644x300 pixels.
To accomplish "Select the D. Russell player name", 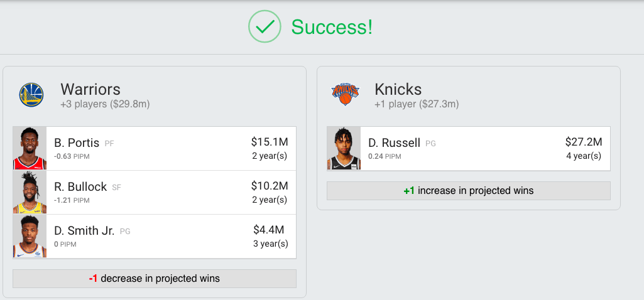I will pyautogui.click(x=394, y=143).
